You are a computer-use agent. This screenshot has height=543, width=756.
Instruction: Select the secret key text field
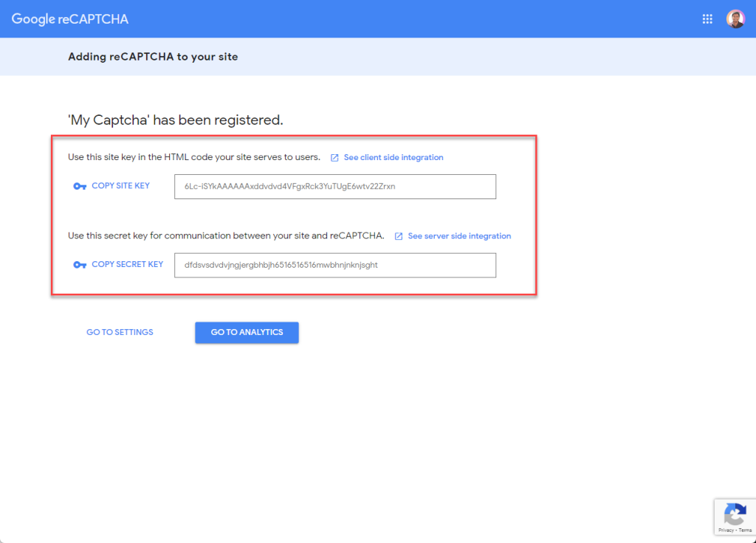point(335,265)
